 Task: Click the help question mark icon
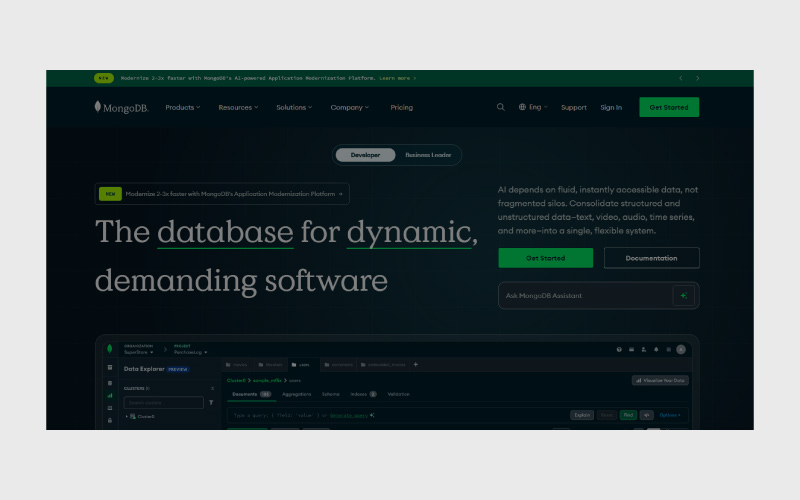619,349
